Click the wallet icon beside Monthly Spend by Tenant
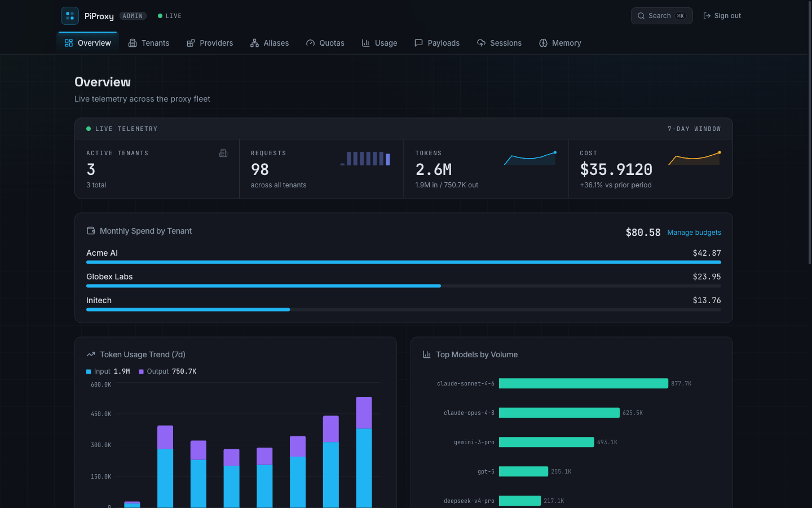Screen dimensions: 812x508 click(91, 230)
